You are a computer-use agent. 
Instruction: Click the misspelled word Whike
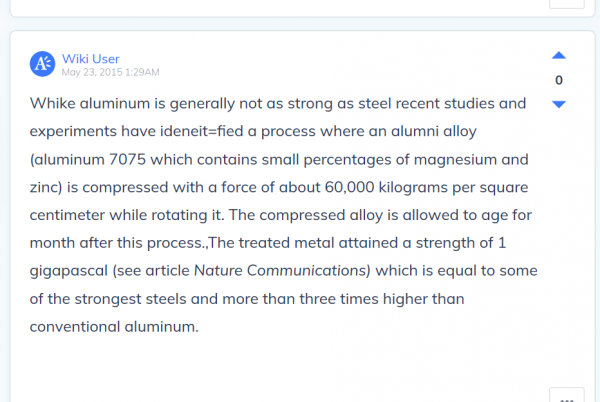[52, 103]
